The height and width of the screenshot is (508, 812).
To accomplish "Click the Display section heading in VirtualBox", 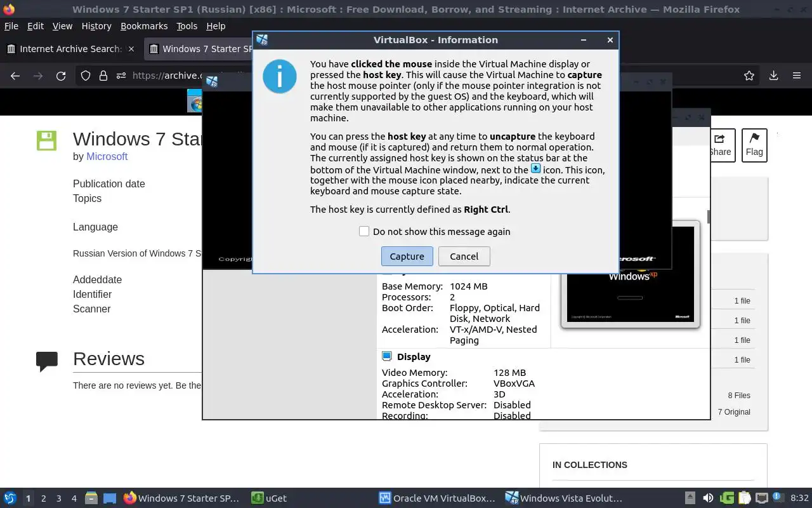I will pos(414,357).
